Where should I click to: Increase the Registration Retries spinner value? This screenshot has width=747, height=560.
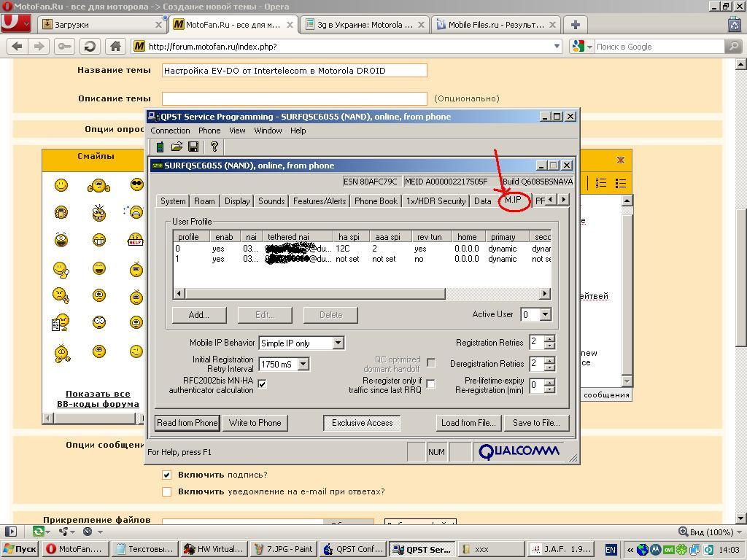pos(549,339)
